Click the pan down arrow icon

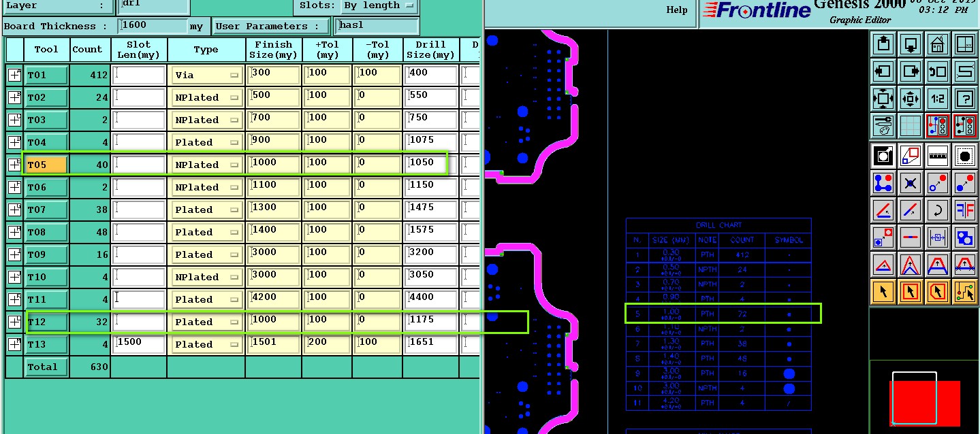tap(911, 45)
